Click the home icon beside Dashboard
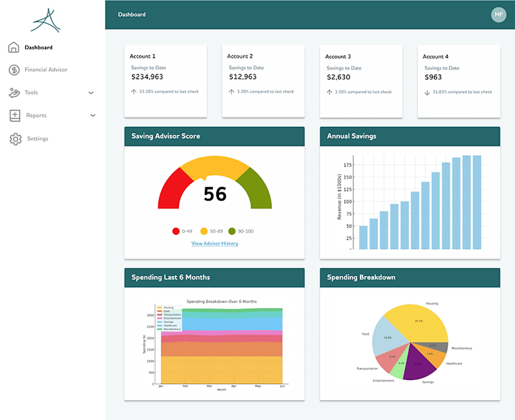 click(x=14, y=47)
